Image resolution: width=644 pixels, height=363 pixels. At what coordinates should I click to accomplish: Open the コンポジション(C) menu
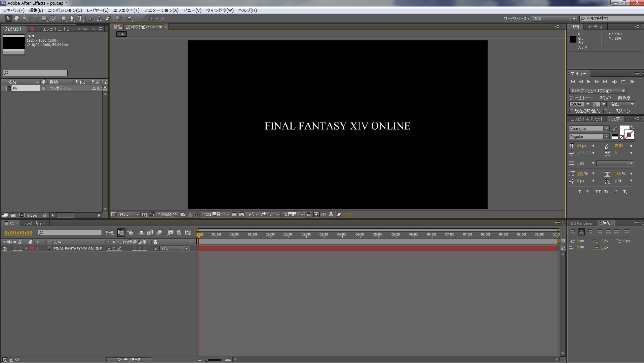tap(65, 10)
